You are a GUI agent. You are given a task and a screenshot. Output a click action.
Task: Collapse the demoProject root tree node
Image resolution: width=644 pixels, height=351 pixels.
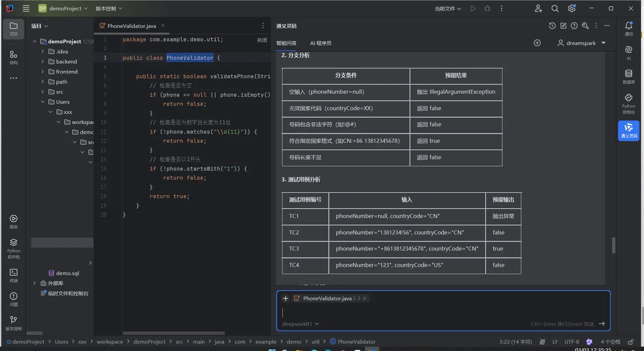(34, 41)
